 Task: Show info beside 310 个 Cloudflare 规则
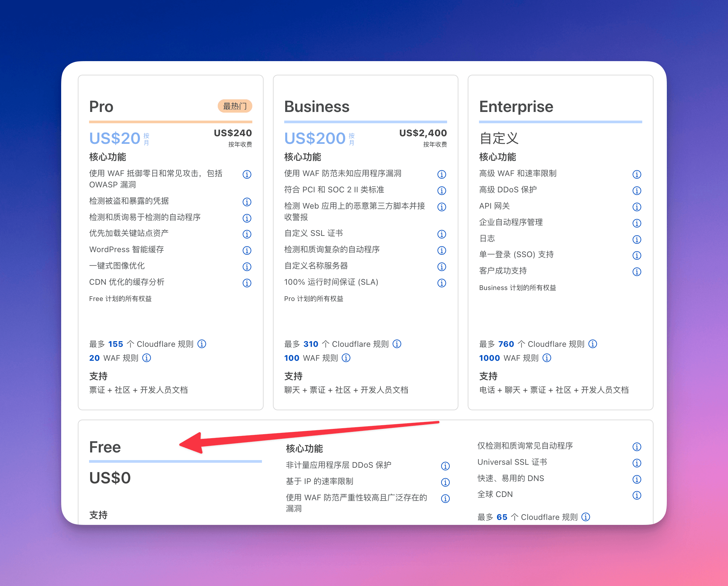(x=397, y=343)
